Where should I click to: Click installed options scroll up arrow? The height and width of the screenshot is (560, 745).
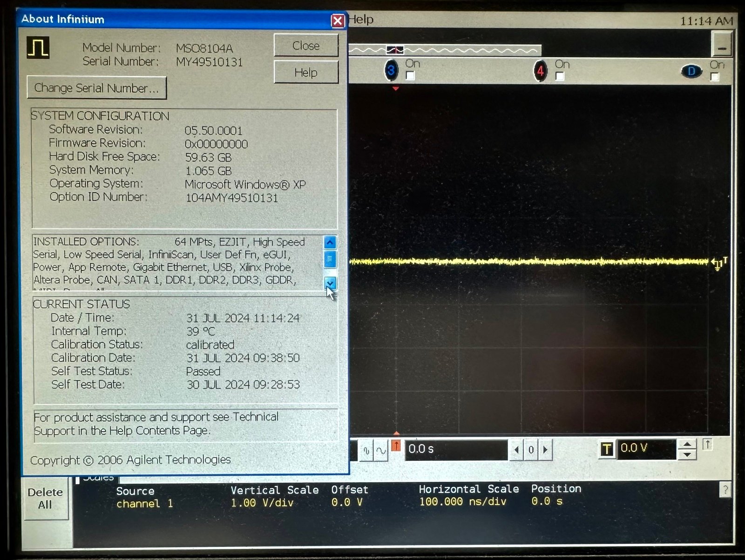(330, 242)
